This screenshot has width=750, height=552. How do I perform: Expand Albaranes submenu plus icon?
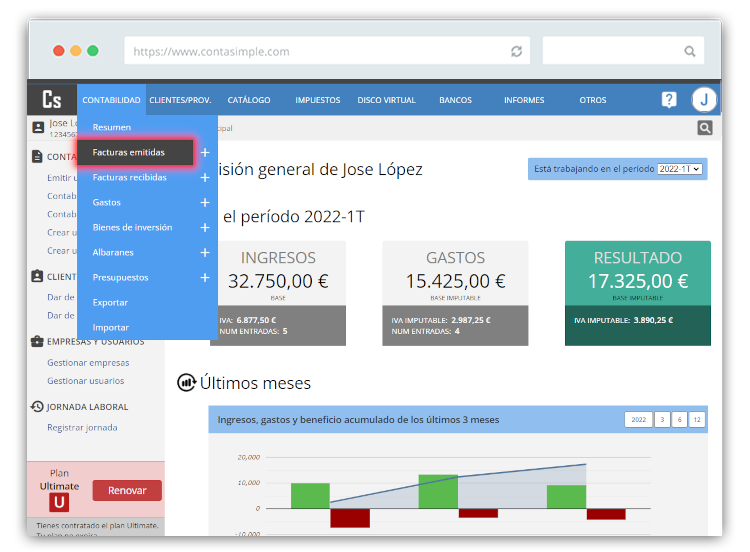(x=205, y=253)
